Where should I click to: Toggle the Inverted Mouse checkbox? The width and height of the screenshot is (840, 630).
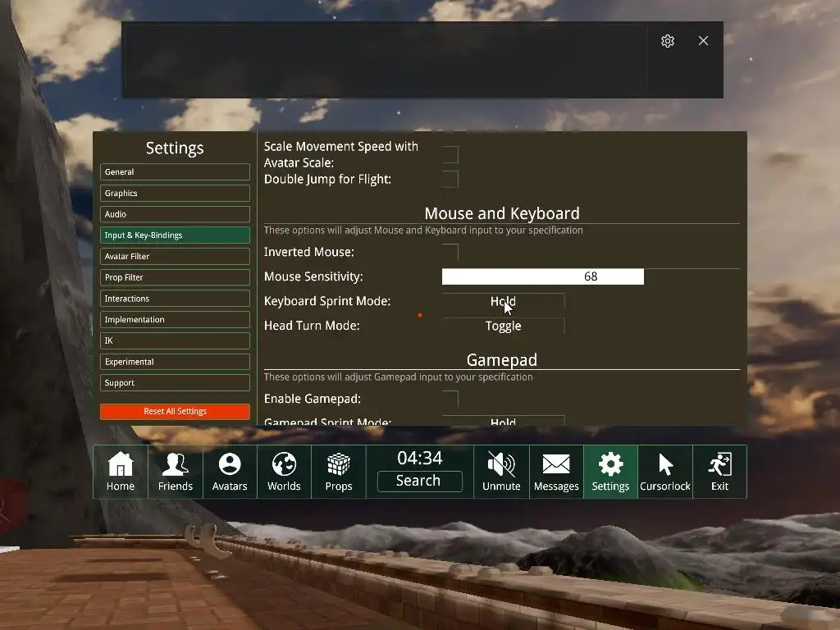coord(450,252)
